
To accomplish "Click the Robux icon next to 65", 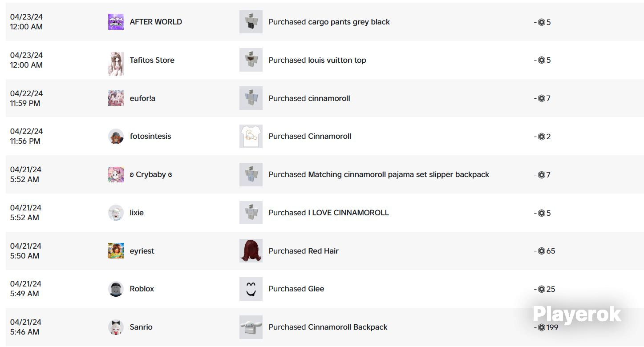I will [542, 251].
